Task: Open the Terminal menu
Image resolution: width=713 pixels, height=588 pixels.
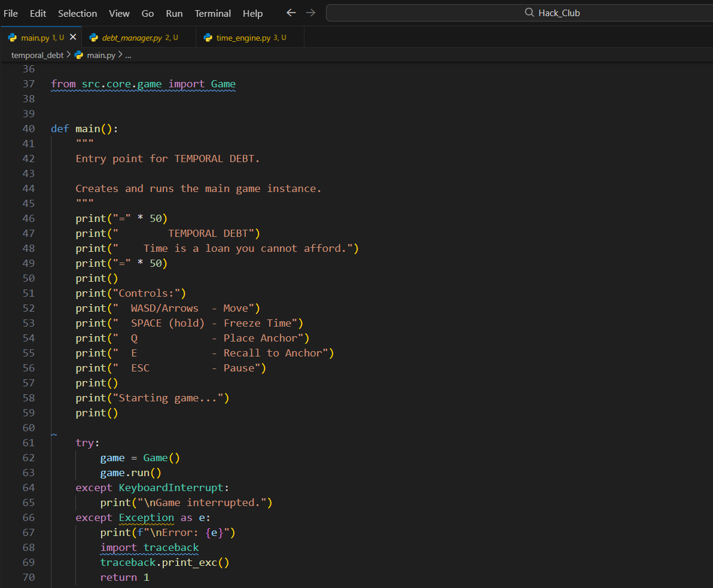Action: (x=213, y=13)
